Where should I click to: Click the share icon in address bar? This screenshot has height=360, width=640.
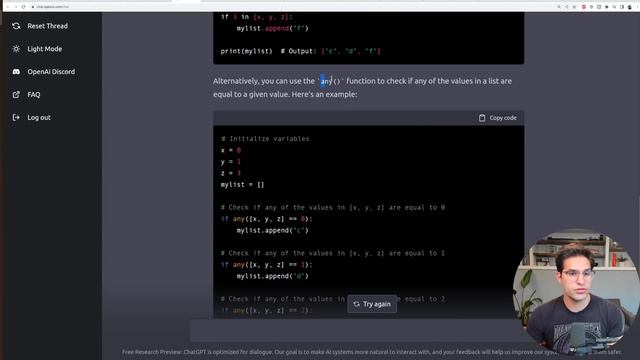(x=567, y=7)
